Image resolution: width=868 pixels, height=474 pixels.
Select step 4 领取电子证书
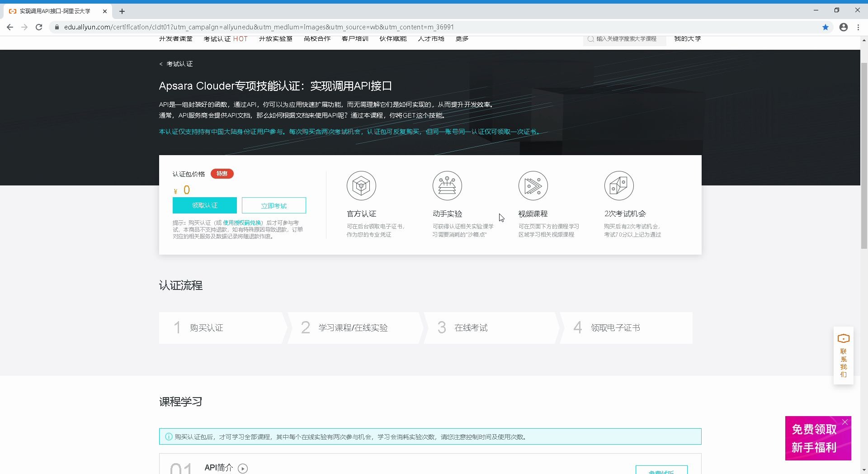coord(626,328)
